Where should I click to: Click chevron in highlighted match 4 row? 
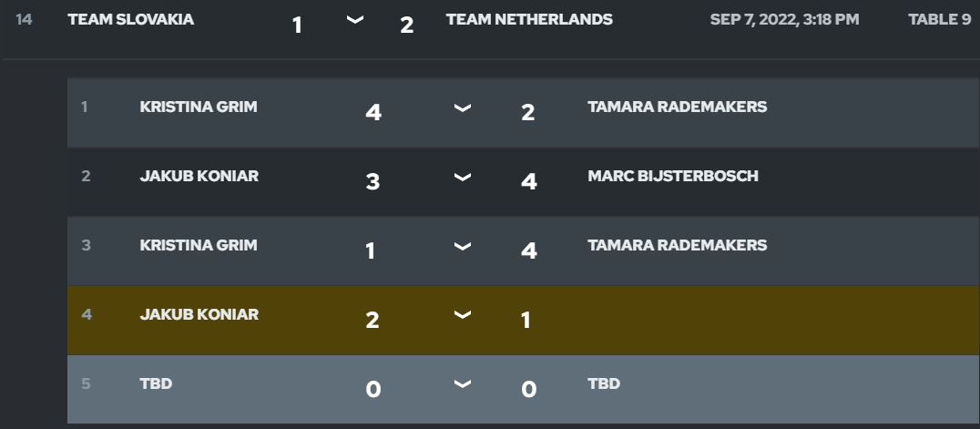tap(463, 317)
